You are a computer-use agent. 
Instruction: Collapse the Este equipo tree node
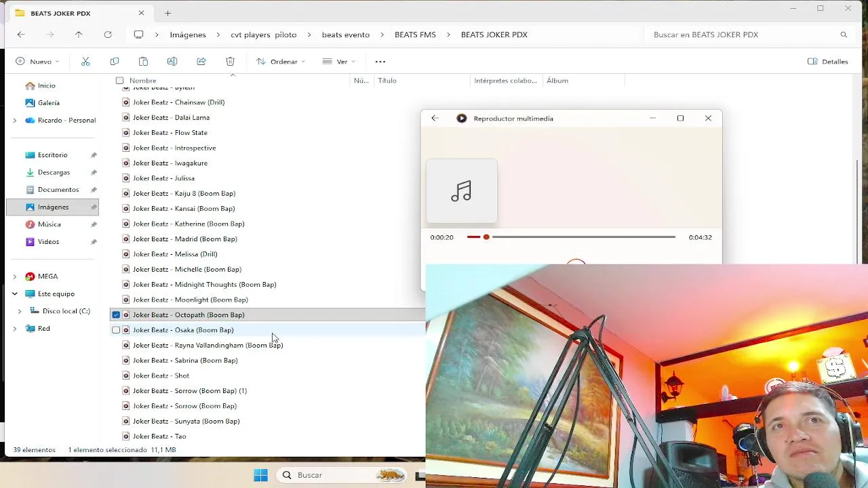coord(15,294)
